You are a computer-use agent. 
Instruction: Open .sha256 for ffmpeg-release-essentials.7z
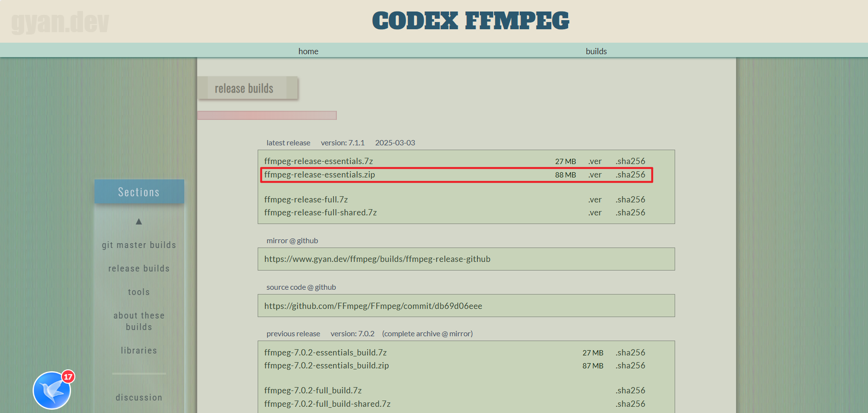pyautogui.click(x=630, y=161)
